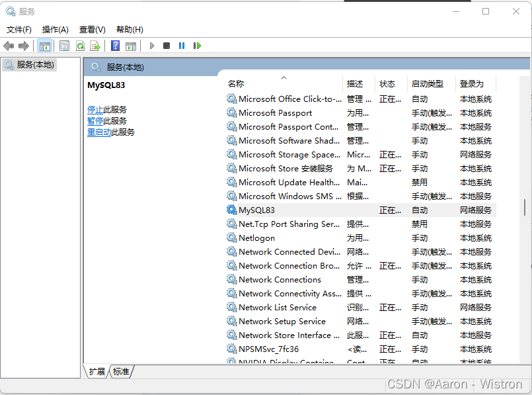Click gear icon next to NPSMSvc_7fc36

232,349
